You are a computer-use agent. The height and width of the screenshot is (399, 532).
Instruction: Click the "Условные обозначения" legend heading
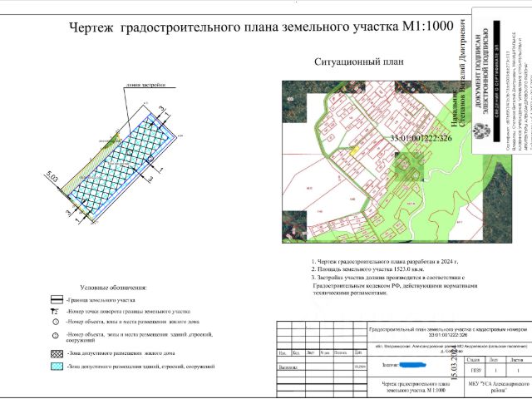point(114,288)
